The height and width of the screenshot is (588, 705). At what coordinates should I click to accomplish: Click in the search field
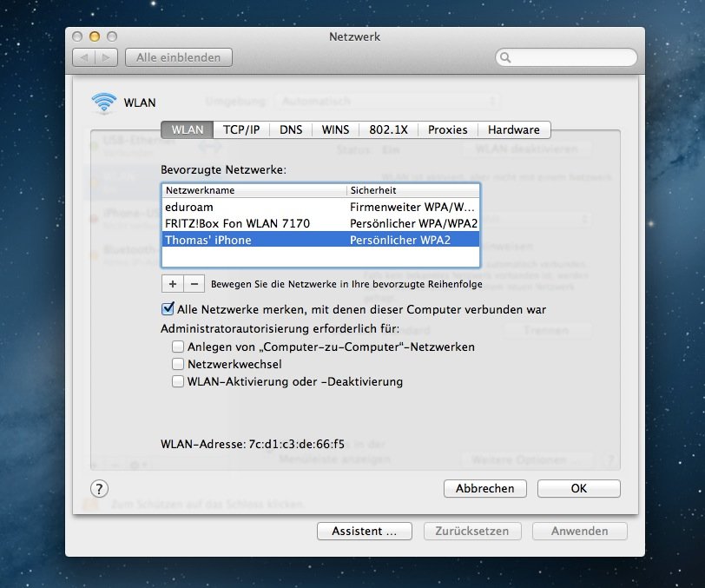[566, 57]
